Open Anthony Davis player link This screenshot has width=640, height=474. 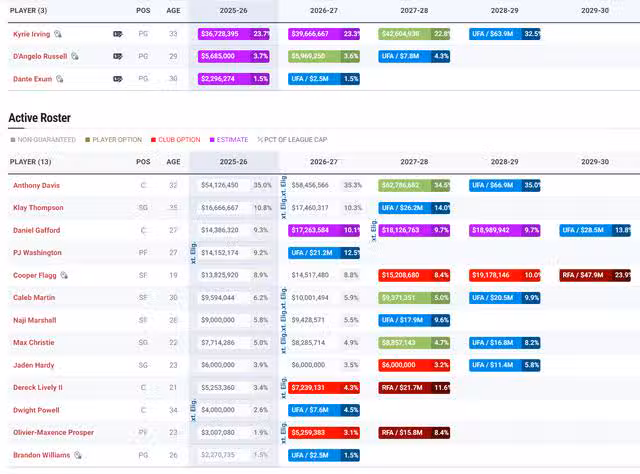[x=36, y=185]
